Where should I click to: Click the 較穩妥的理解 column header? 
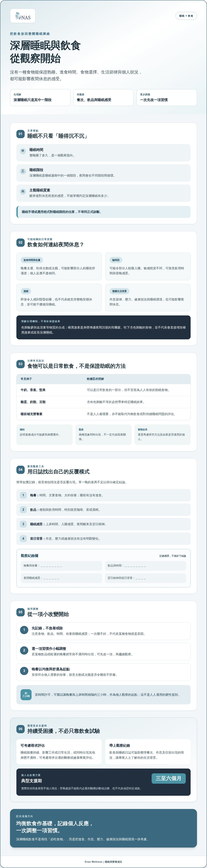96,379
